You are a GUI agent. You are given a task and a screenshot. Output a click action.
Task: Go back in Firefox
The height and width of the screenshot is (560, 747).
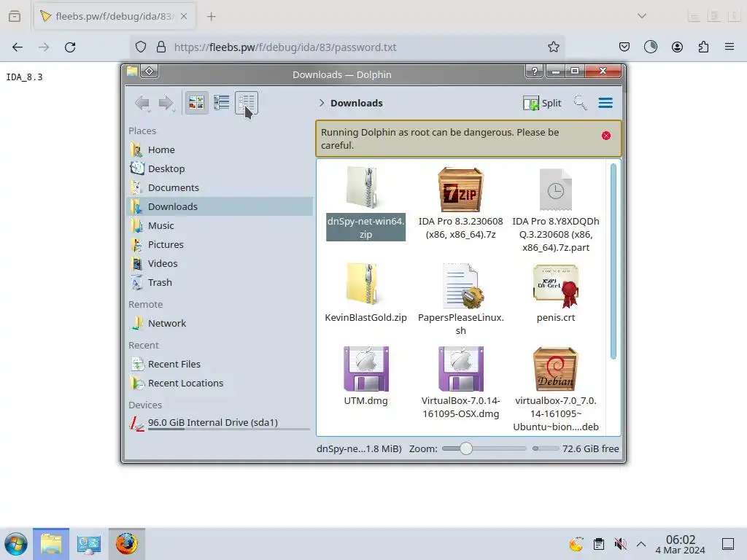click(x=18, y=47)
